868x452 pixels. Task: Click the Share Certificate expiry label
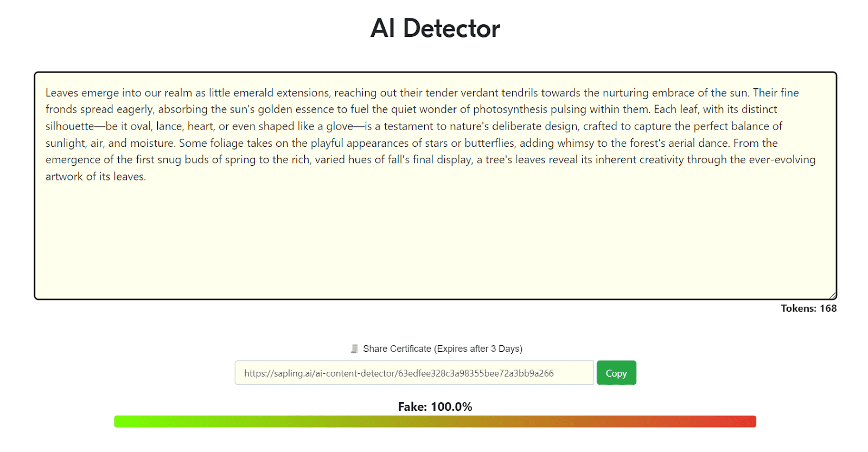442,349
